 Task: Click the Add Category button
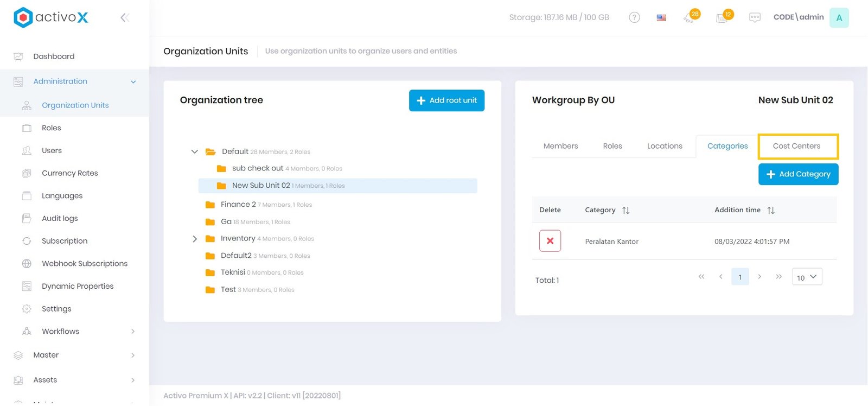798,174
